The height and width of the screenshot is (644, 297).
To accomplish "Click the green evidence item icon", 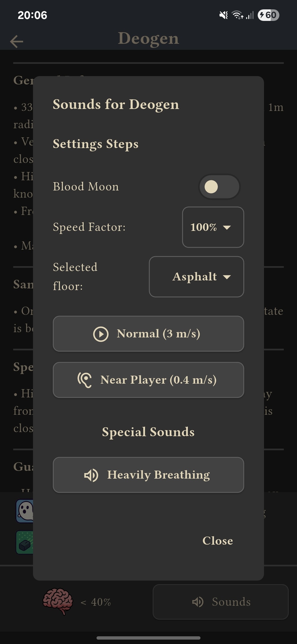I will click(24, 542).
